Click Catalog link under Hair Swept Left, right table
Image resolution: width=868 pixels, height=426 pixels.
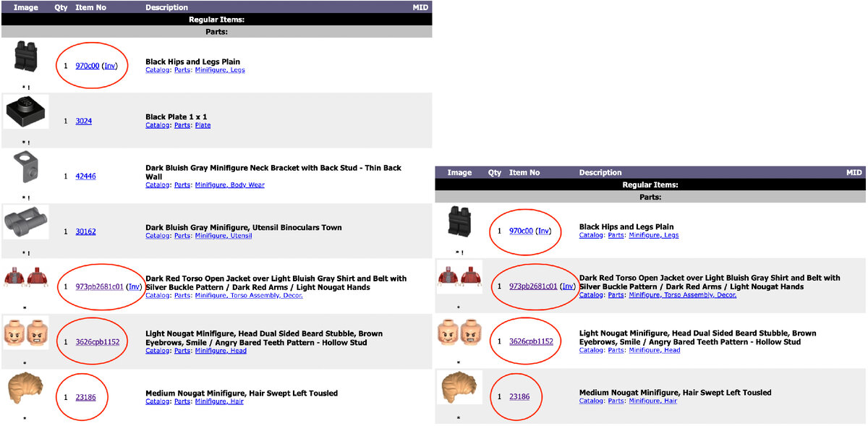pos(591,401)
